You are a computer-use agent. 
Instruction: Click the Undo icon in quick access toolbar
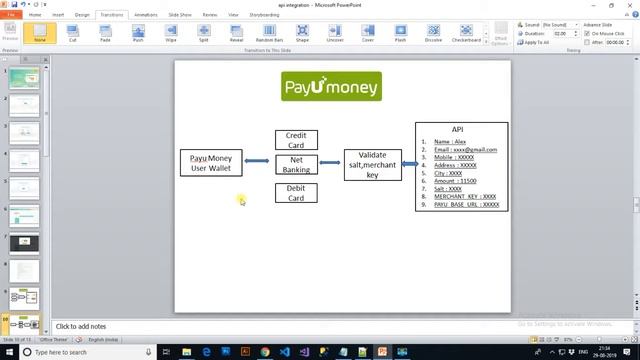23,4
